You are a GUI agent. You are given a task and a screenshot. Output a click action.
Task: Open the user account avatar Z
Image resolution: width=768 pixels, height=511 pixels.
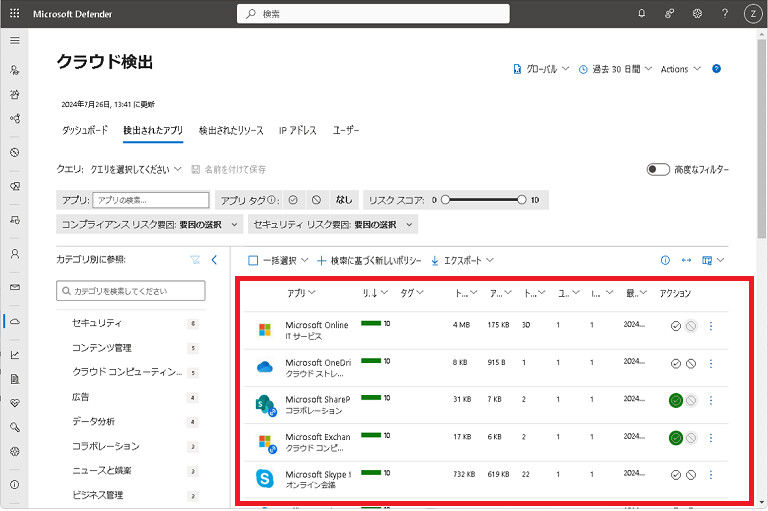pos(753,14)
